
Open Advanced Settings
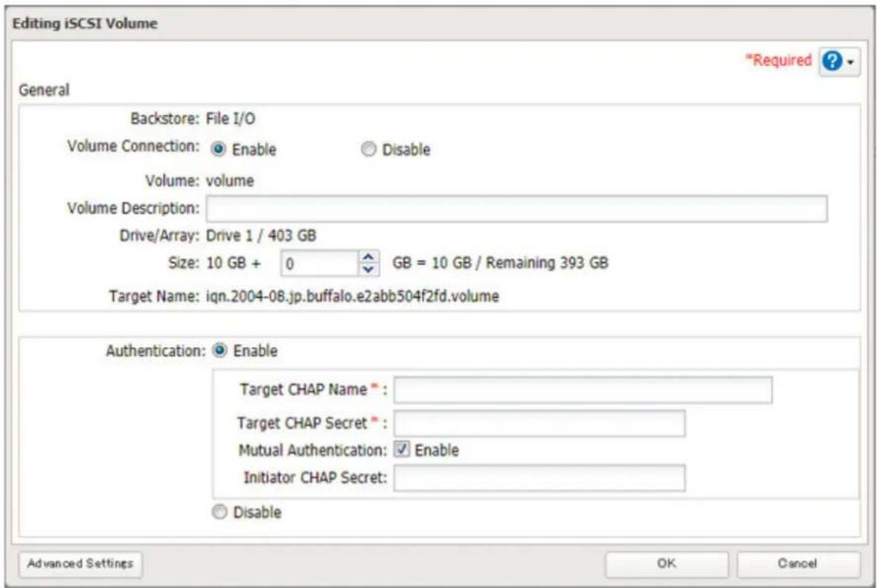pyautogui.click(x=80, y=564)
